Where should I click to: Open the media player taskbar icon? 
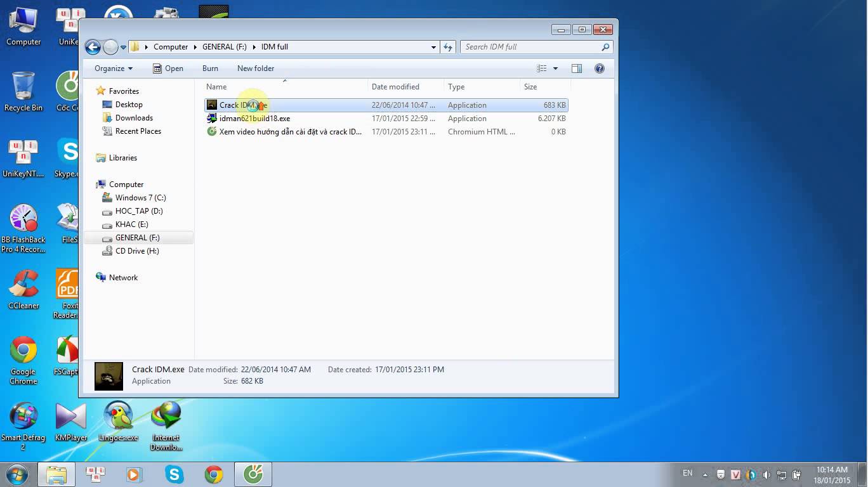(134, 474)
